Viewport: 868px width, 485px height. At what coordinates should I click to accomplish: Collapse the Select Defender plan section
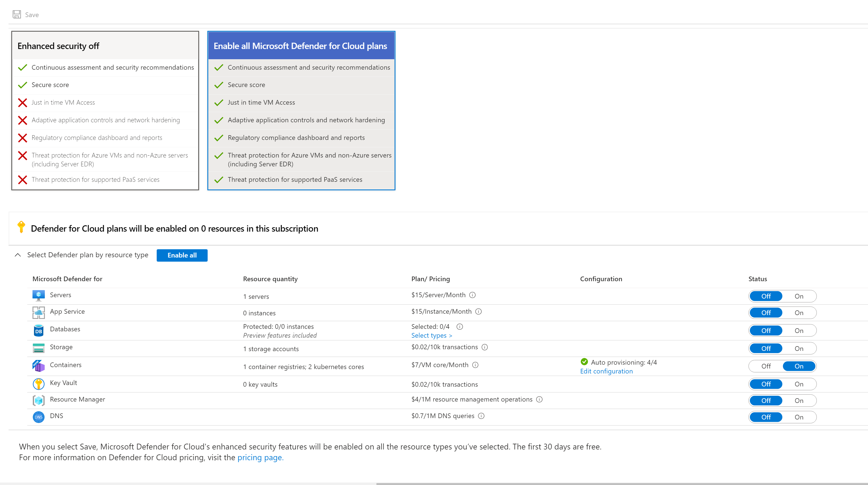pyautogui.click(x=18, y=255)
